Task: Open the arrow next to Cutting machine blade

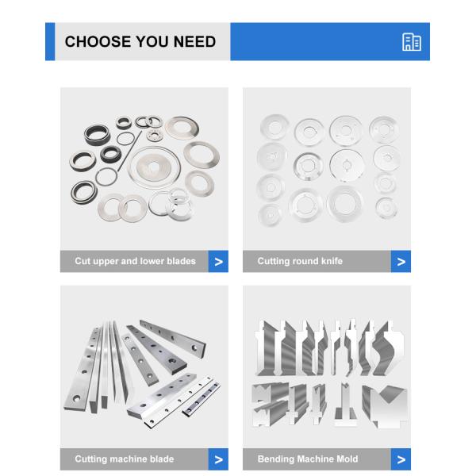Action: pos(218,459)
